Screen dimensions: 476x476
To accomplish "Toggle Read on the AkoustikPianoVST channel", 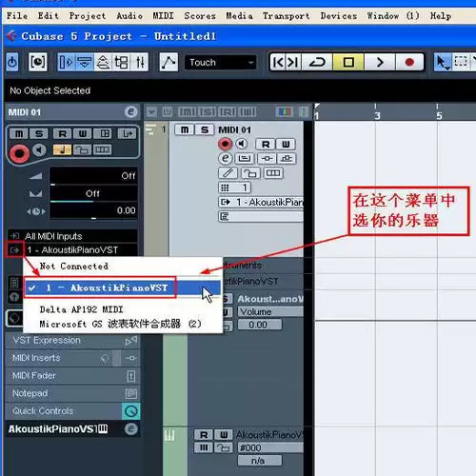I will (x=204, y=434).
